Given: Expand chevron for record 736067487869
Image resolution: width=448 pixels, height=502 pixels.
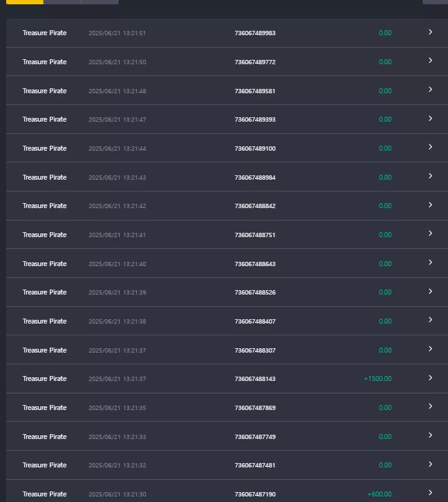Looking at the screenshot, I should click(430, 406).
